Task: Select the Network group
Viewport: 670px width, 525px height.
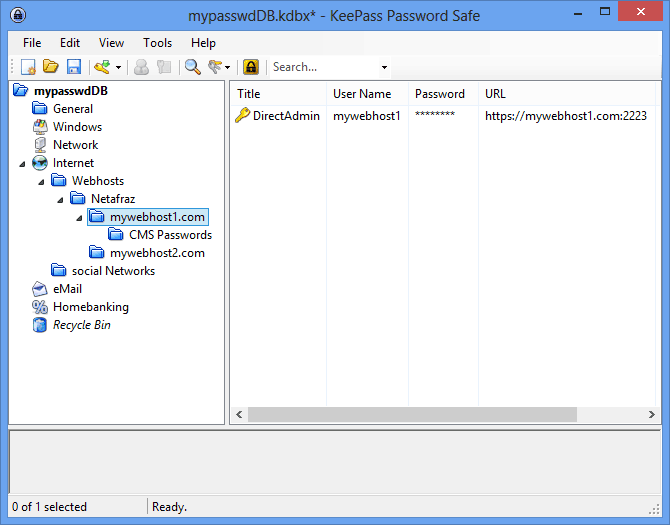Action: (75, 145)
